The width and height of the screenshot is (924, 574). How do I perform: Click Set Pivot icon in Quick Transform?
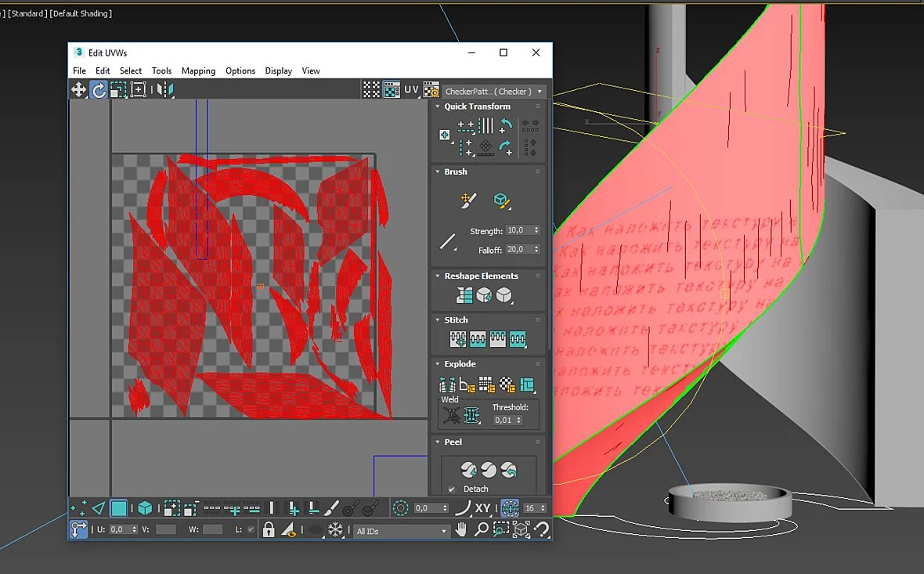click(445, 135)
